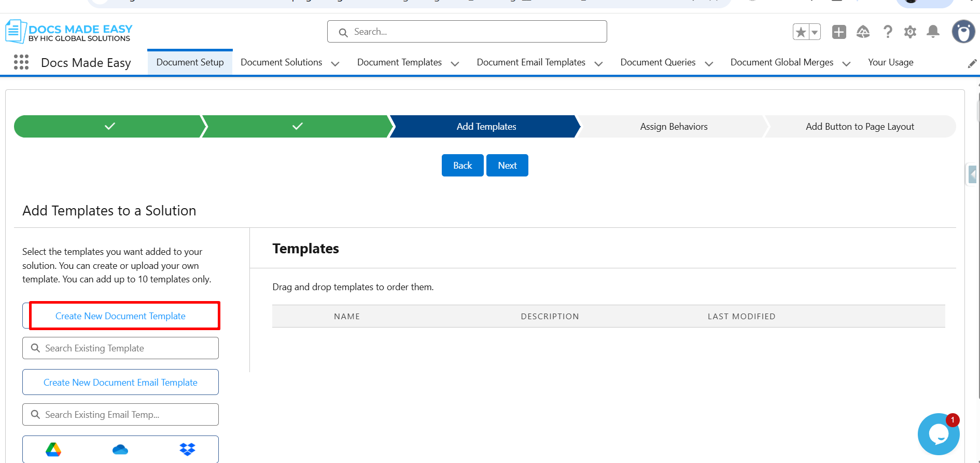This screenshot has width=980, height=463.
Task: Select the Document Setup tab
Action: [190, 62]
